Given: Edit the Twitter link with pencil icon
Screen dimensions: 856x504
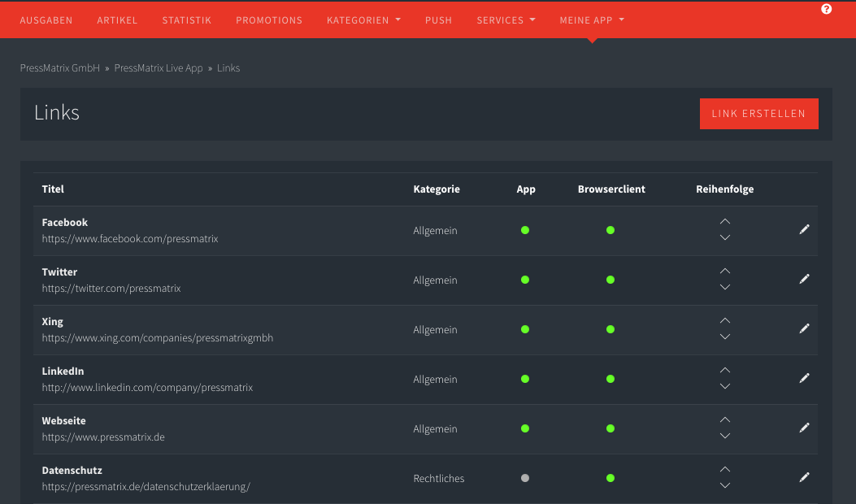Looking at the screenshot, I should [804, 279].
